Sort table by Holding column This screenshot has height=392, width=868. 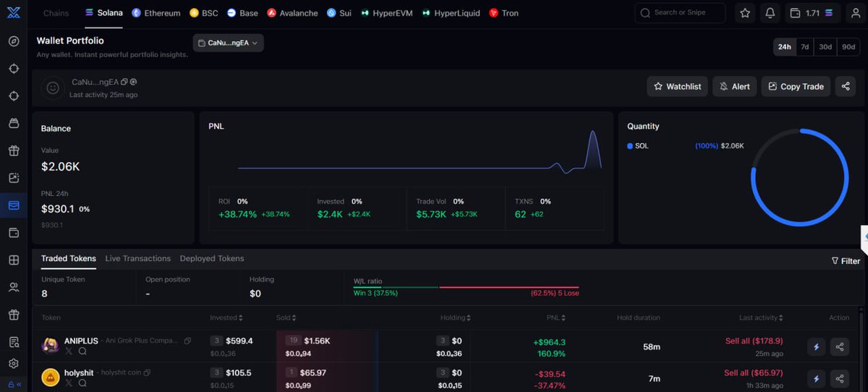pyautogui.click(x=456, y=318)
